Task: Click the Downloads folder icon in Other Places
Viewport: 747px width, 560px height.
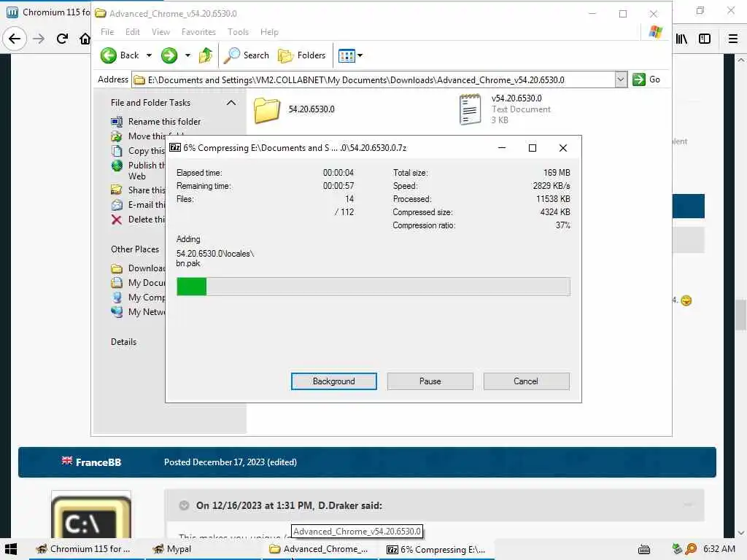Action: 117,268
